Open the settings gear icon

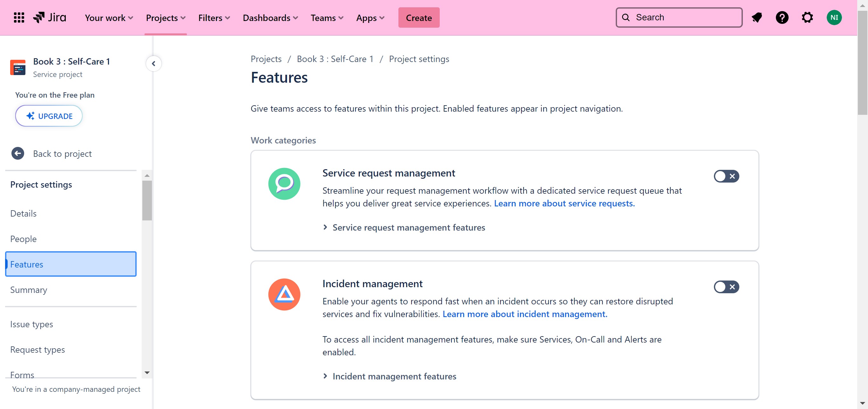(807, 17)
